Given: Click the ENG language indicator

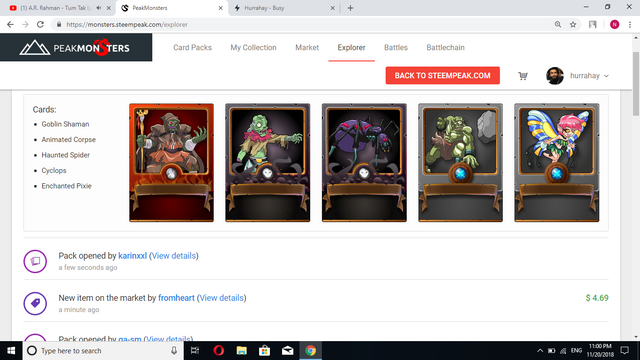Looking at the screenshot, I should 576,351.
